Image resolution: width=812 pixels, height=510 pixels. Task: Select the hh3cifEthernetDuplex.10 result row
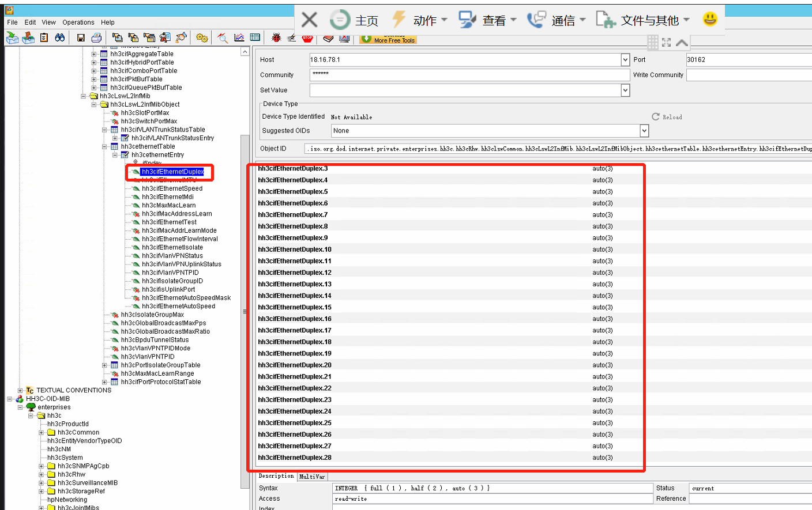coord(295,250)
